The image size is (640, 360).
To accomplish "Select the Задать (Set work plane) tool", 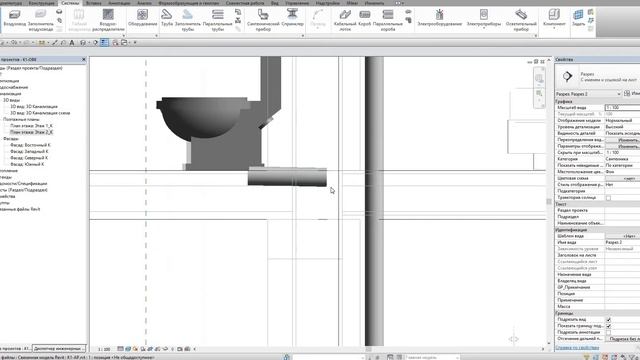I will coord(578,18).
